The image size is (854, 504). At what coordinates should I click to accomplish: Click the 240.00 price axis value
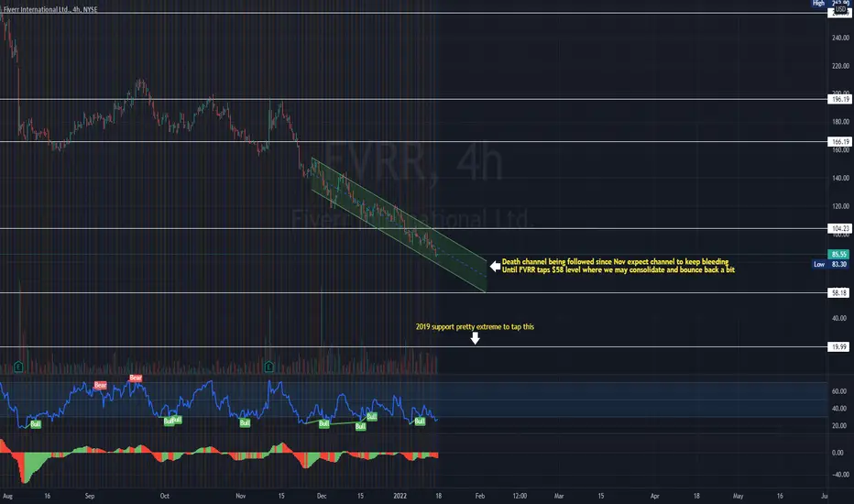click(x=840, y=38)
